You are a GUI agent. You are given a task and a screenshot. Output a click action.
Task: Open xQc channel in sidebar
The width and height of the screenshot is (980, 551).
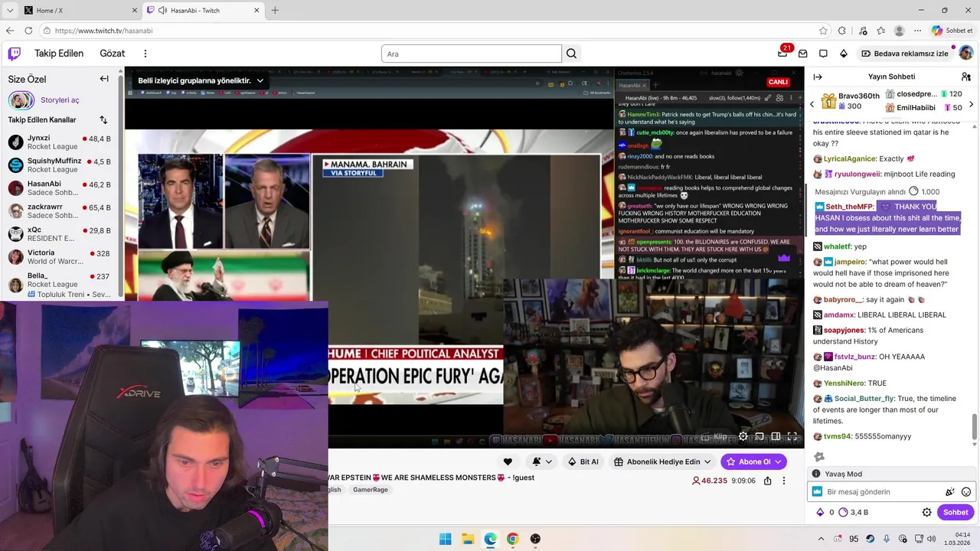pyautogui.click(x=60, y=234)
